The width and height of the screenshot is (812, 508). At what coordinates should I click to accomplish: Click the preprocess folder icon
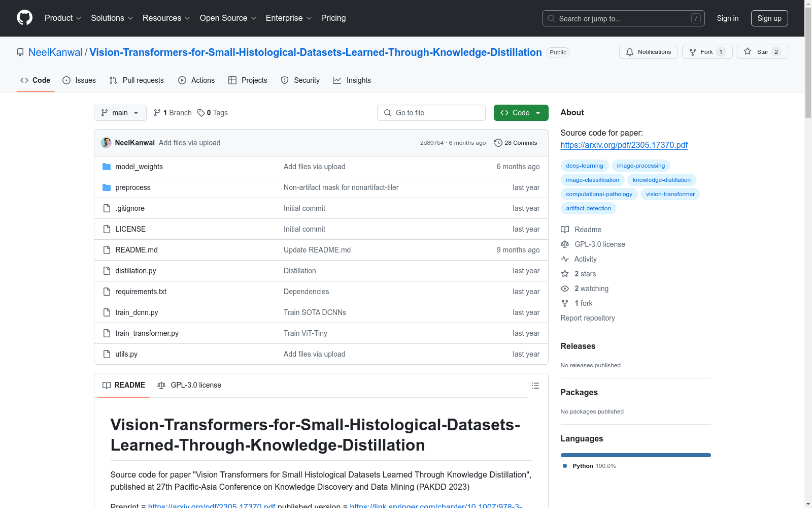[x=107, y=187]
